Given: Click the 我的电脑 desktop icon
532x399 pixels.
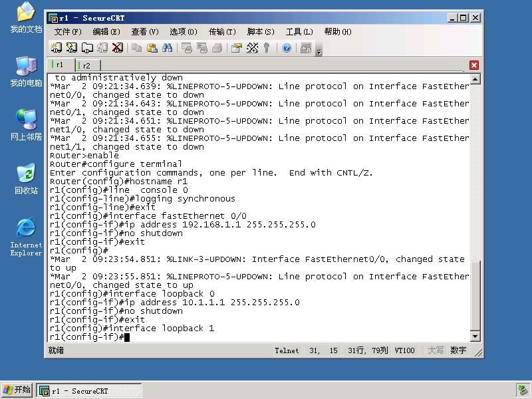Looking at the screenshot, I should (x=26, y=72).
